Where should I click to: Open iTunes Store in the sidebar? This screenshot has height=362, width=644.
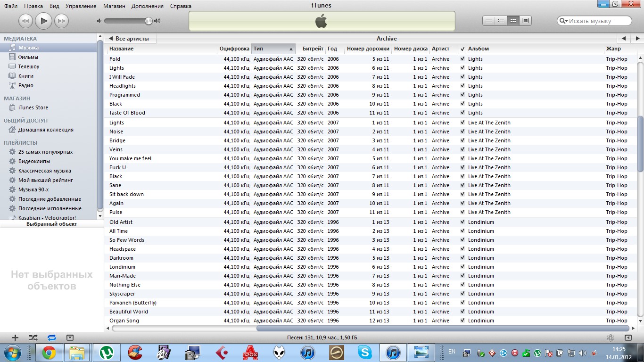tap(33, 107)
